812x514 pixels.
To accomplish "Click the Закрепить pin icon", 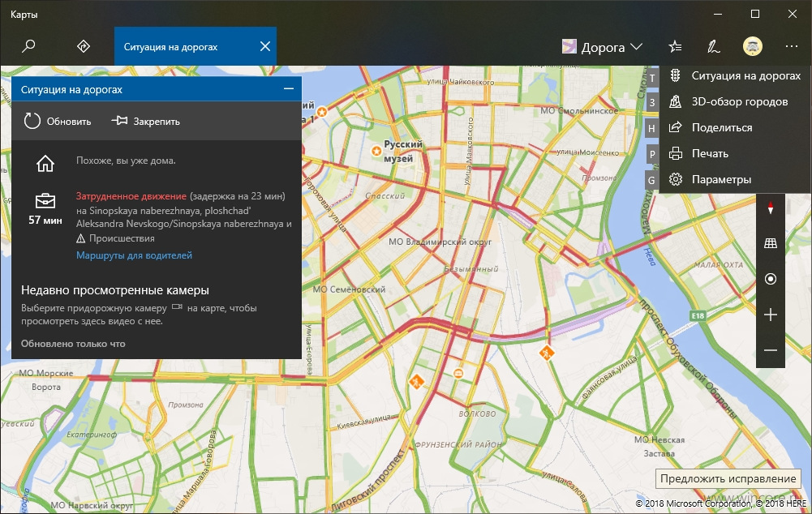I will click(x=119, y=121).
